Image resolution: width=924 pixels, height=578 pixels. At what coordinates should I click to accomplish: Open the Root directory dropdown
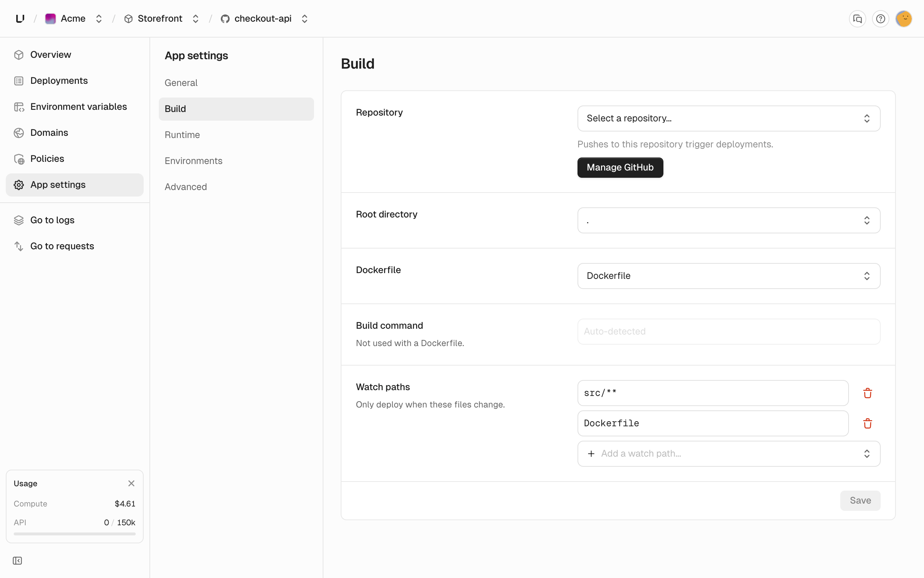pos(728,220)
